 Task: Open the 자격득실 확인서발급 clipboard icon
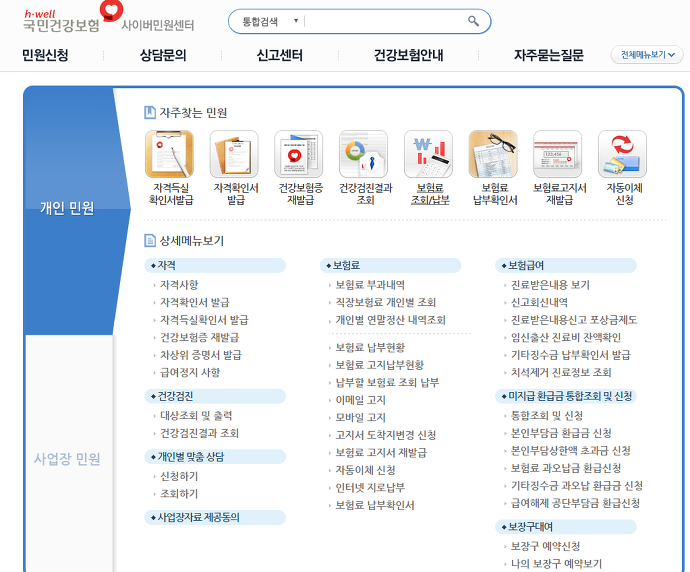coord(169,154)
